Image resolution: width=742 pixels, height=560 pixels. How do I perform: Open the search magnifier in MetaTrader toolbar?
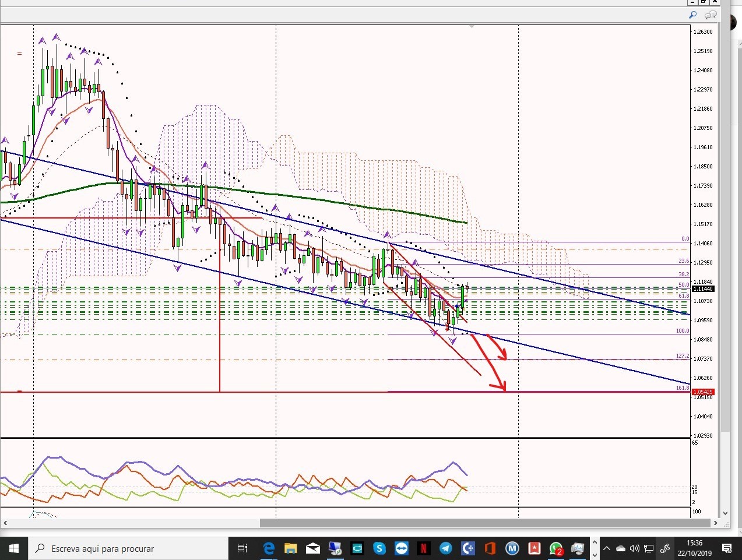coord(693,15)
